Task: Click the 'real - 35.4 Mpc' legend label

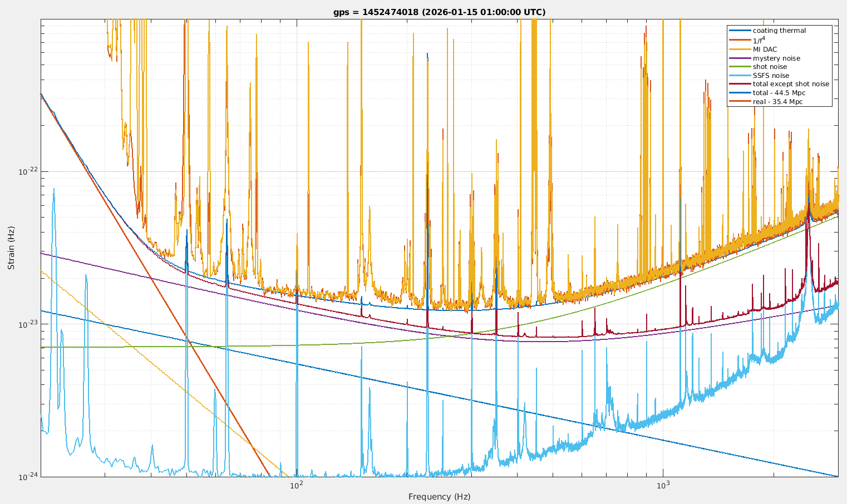Action: [x=777, y=102]
